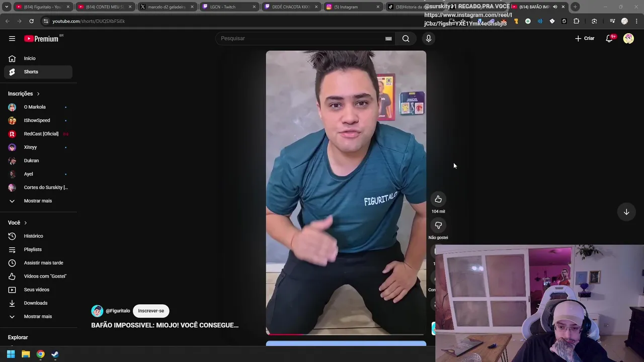The image size is (644, 362).
Task: Reload the page in the browser toolbar
Action: tap(31, 21)
